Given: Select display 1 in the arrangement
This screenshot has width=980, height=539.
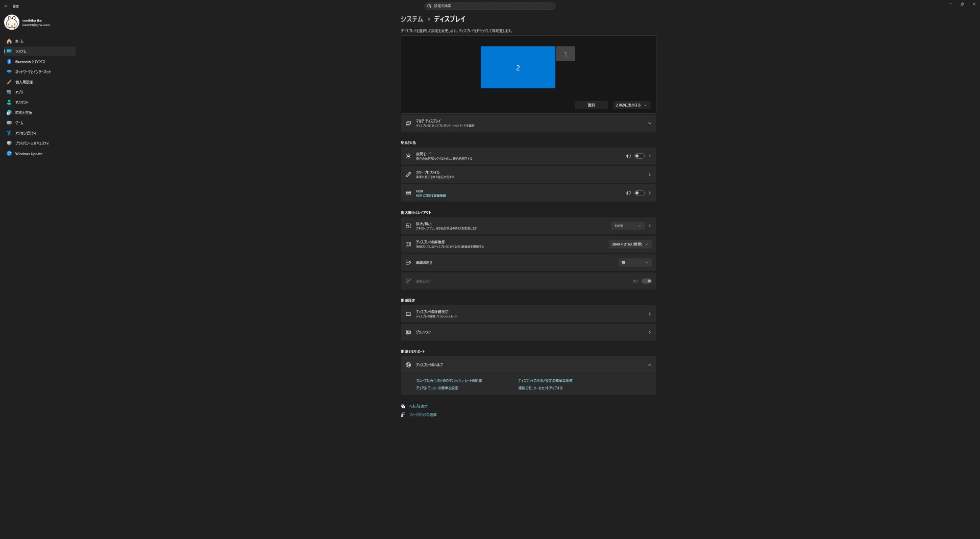Looking at the screenshot, I should [565, 54].
